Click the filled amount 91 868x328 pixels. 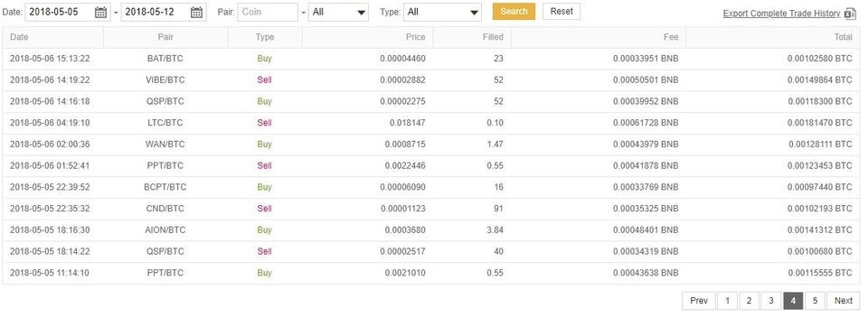(x=499, y=209)
